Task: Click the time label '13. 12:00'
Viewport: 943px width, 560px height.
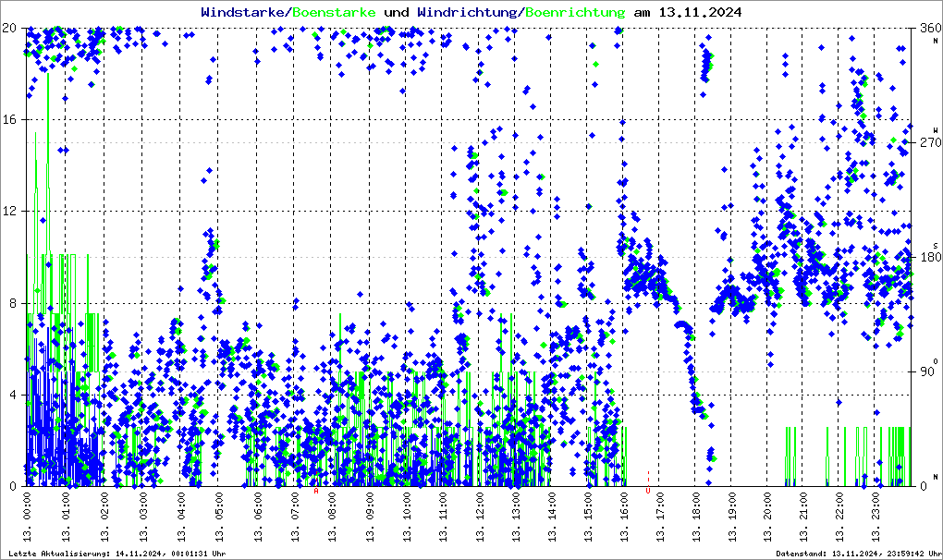Action: [479, 517]
